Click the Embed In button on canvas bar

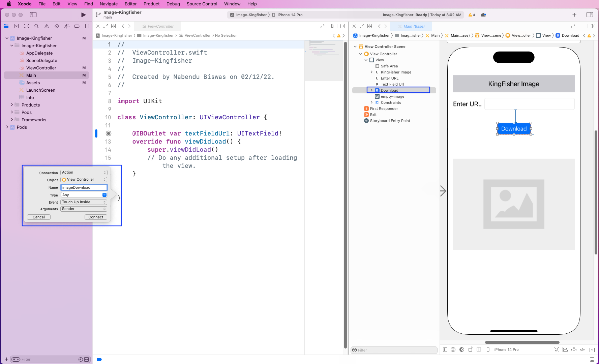pos(592,350)
